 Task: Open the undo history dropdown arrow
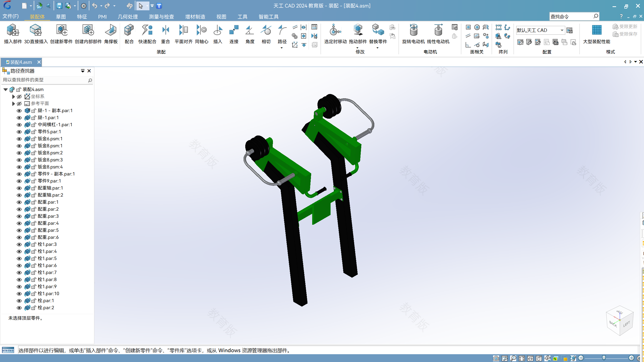point(101,6)
